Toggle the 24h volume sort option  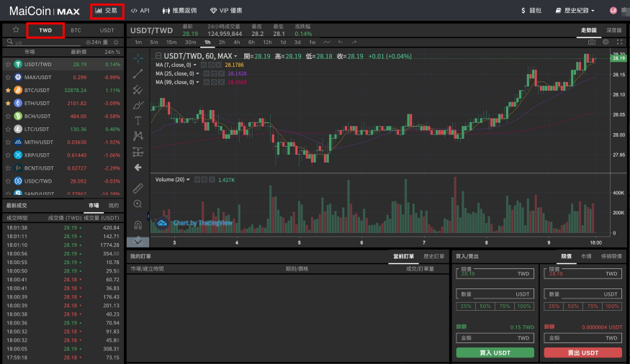96,42
